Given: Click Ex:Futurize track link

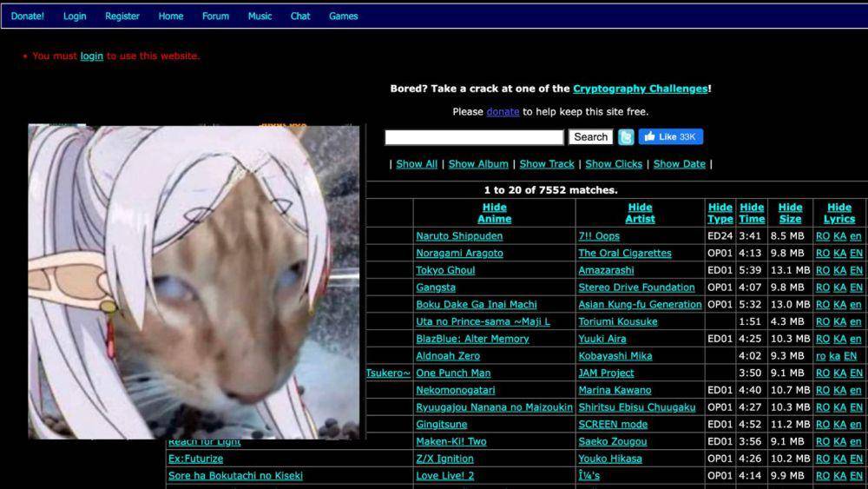Looking at the screenshot, I should coord(196,459).
